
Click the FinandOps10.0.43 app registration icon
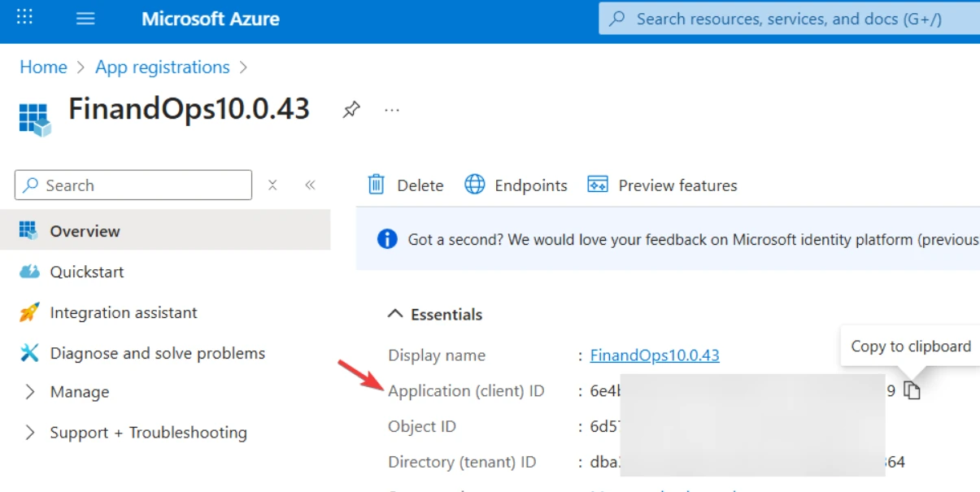[35, 119]
